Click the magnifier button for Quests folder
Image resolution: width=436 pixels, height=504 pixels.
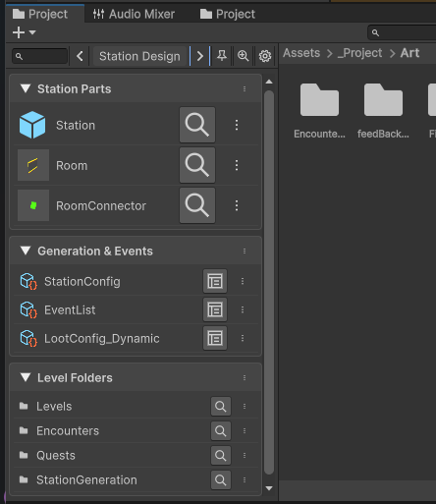(221, 456)
